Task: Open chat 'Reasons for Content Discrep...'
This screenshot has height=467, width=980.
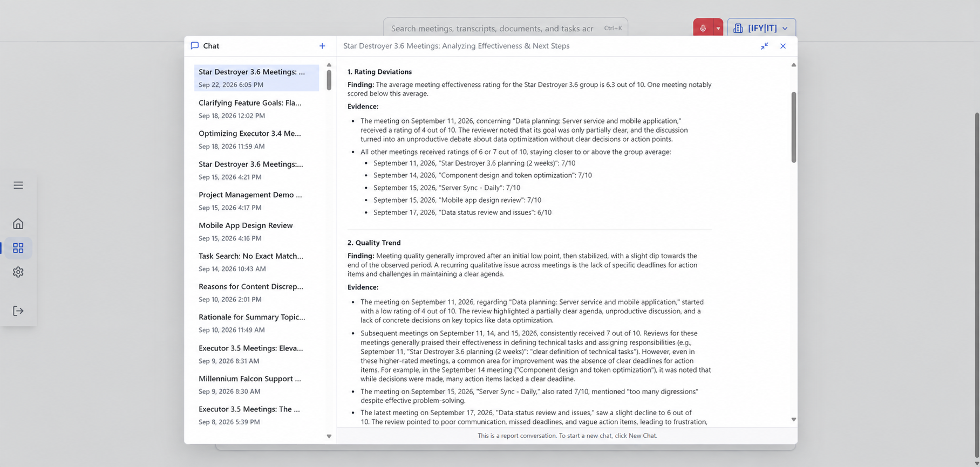Action: tap(256, 292)
